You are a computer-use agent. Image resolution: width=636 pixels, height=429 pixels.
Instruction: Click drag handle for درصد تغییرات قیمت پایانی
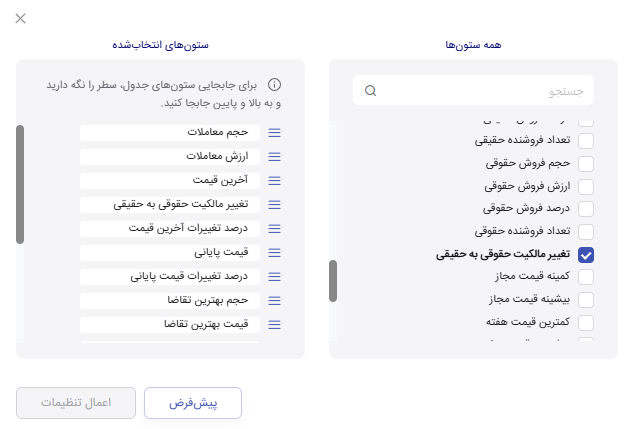tap(275, 277)
